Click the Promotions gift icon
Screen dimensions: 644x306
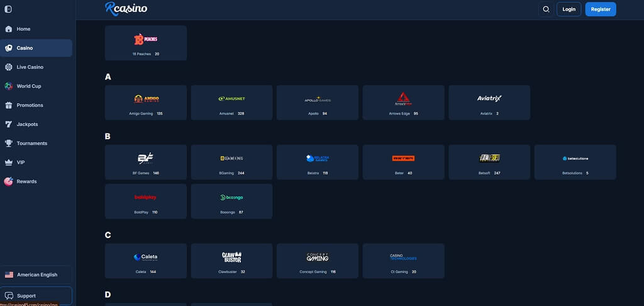[x=8, y=105]
